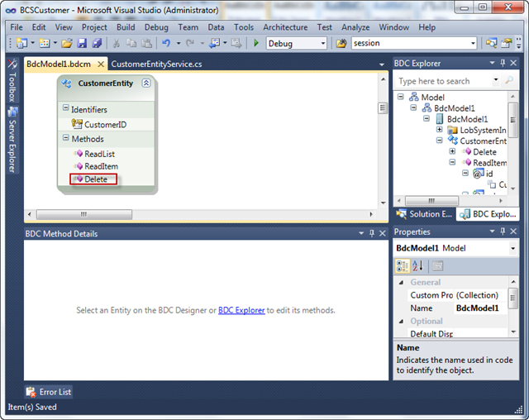Click the Find in Files icon
529x420 pixels.
341,43
